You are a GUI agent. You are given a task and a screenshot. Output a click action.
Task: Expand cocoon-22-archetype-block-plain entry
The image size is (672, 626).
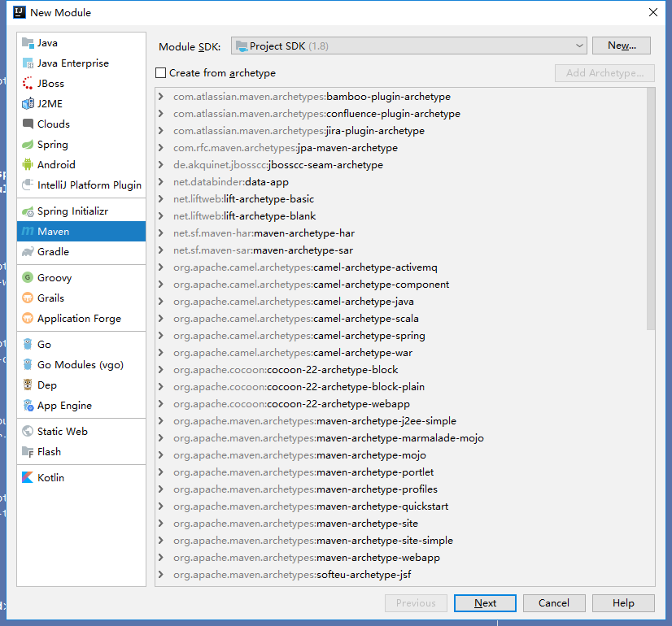(x=161, y=387)
